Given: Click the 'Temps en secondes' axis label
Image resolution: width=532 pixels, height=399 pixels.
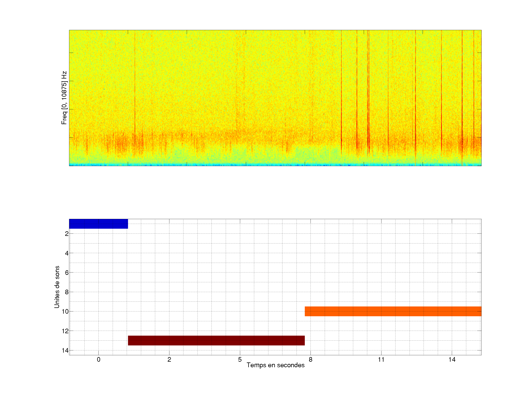Looking at the screenshot, I should tap(275, 365).
